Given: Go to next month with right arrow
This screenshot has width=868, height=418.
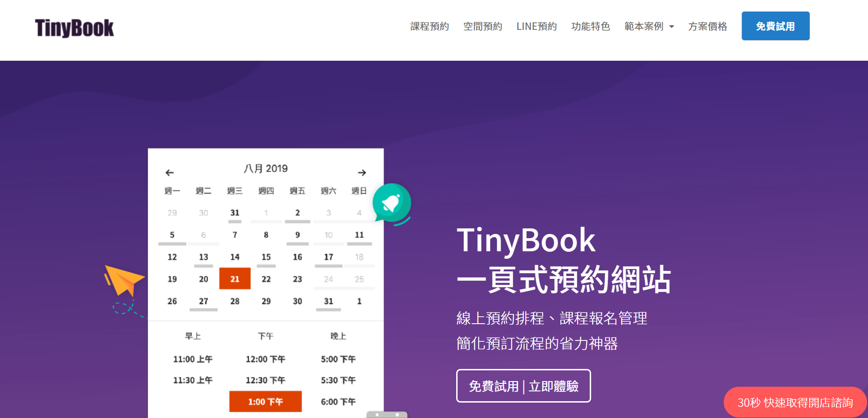Looking at the screenshot, I should click(362, 173).
